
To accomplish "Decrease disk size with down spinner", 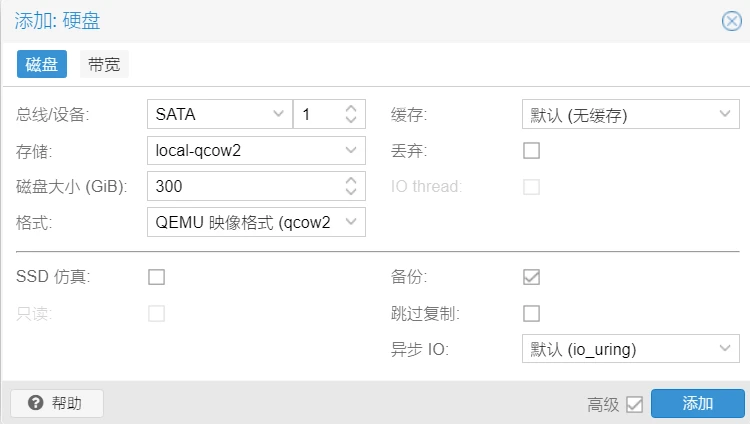I will (351, 191).
